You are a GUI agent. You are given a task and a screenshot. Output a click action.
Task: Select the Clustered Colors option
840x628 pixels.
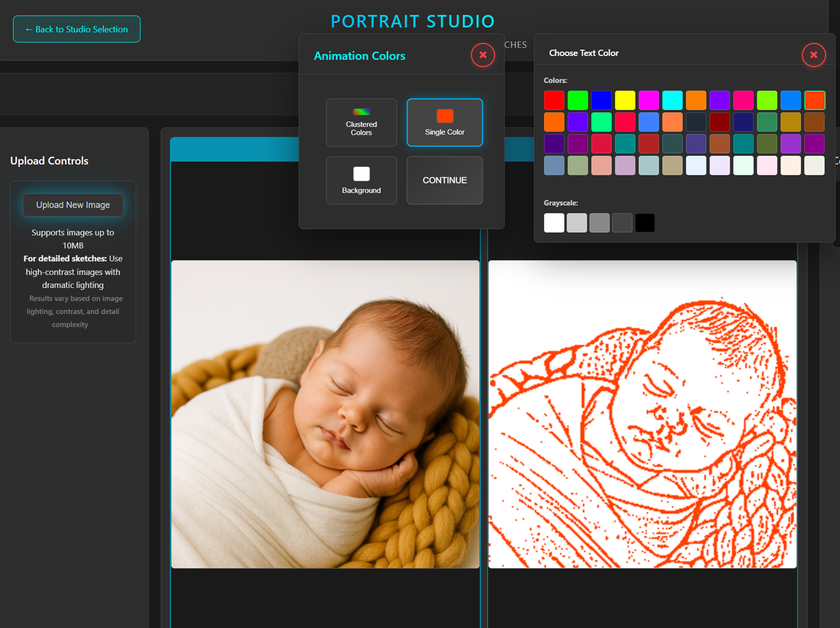click(361, 122)
